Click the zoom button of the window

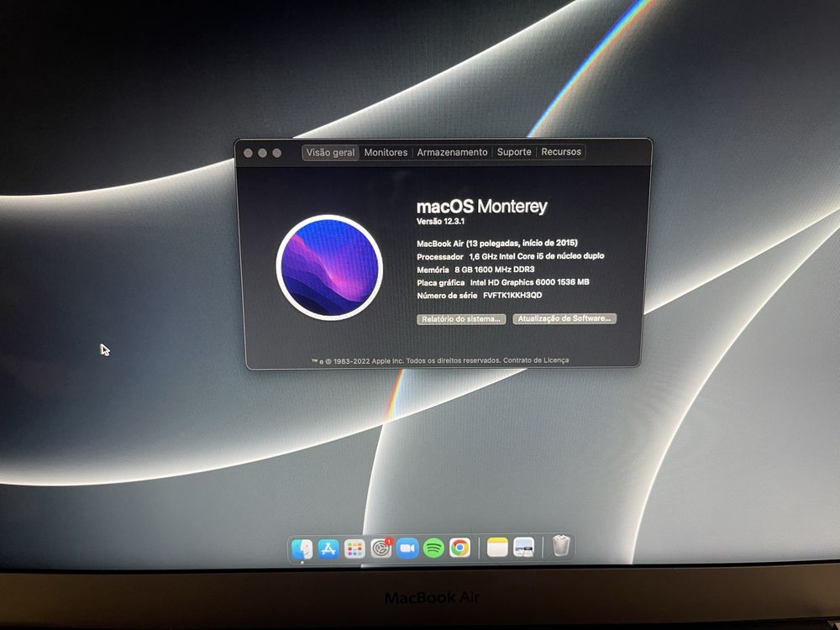(277, 153)
